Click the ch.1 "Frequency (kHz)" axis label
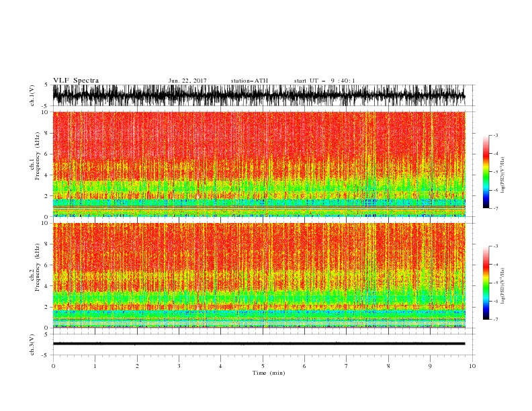 tap(38, 156)
